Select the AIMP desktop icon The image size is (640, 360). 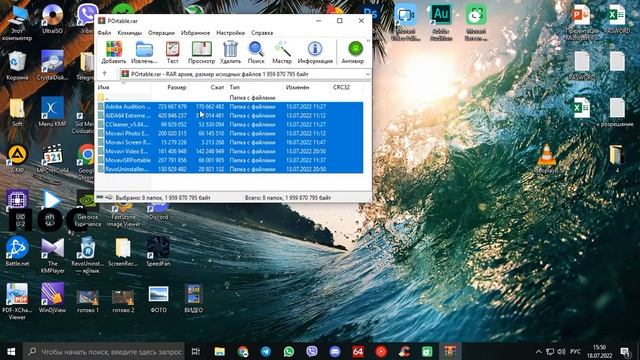point(17,159)
